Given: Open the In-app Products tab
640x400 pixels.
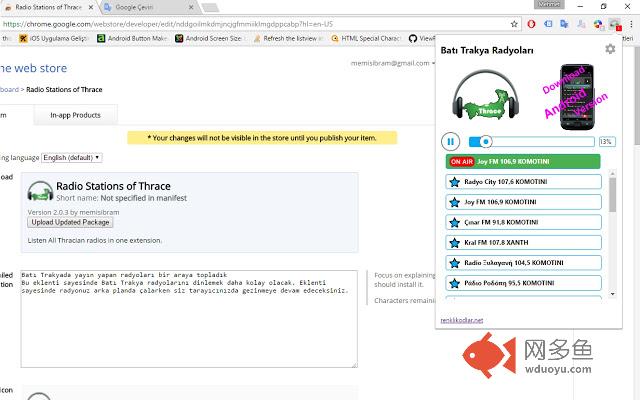Looking at the screenshot, I should (x=76, y=115).
